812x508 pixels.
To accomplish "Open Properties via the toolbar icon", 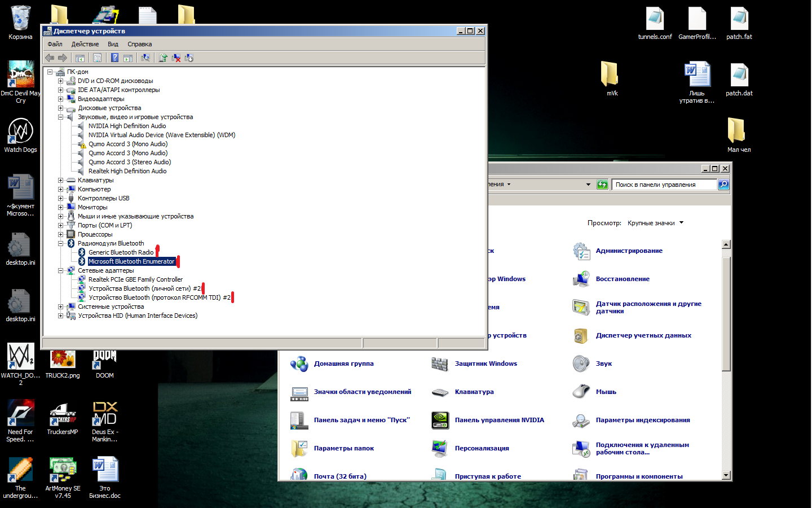I will tap(98, 58).
